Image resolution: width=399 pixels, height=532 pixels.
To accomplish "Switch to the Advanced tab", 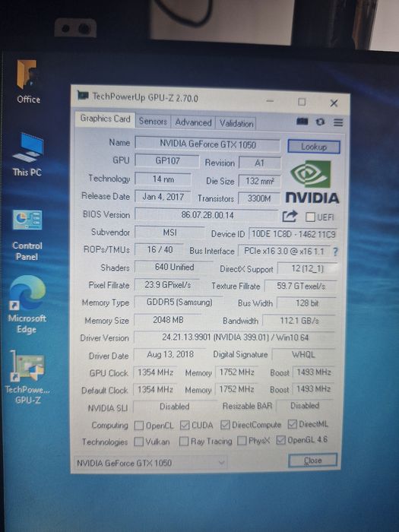I will coord(193,122).
